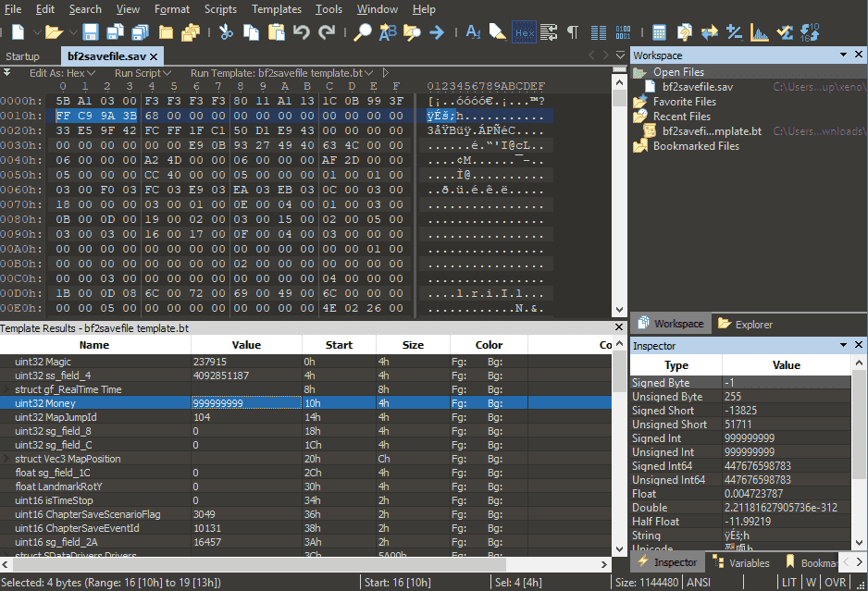Open the Histogram tool
Viewport: 868px width, 591px height.
pos(760,32)
